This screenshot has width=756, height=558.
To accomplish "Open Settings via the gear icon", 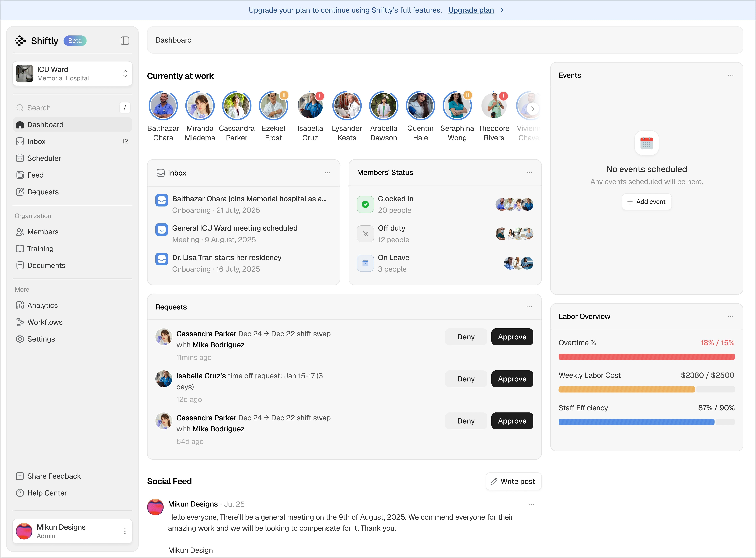I will (x=20, y=339).
